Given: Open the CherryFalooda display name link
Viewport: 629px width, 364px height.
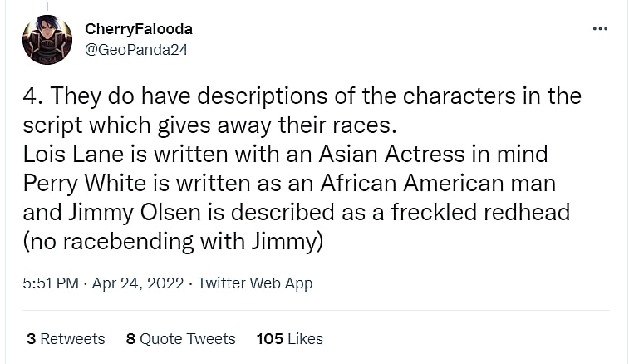Looking at the screenshot, I should (x=138, y=29).
